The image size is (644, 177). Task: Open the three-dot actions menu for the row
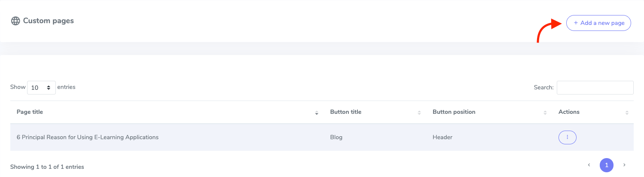(x=567, y=137)
